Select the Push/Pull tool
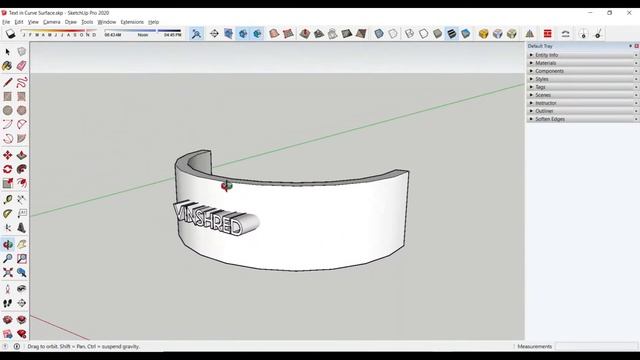The width and height of the screenshot is (640, 360). 22,155
